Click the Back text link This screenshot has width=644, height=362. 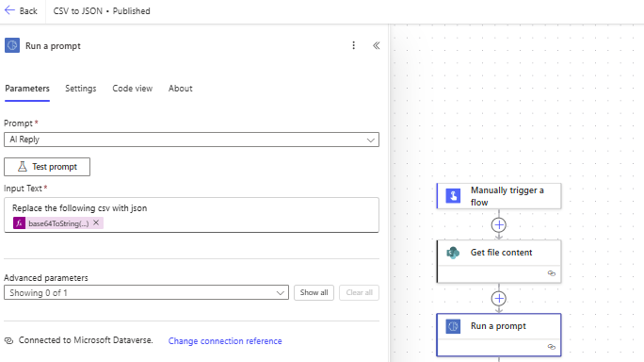click(28, 11)
